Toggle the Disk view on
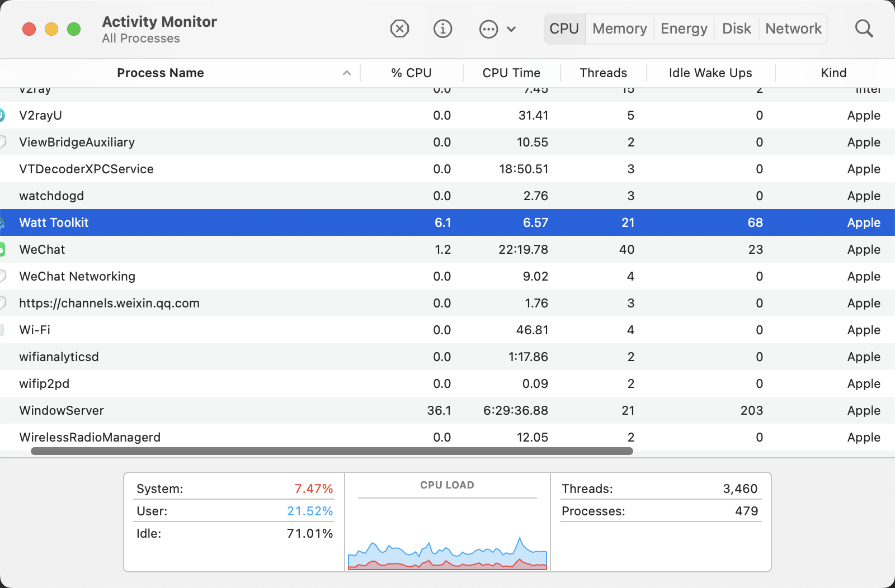Image resolution: width=895 pixels, height=588 pixels. (x=736, y=29)
